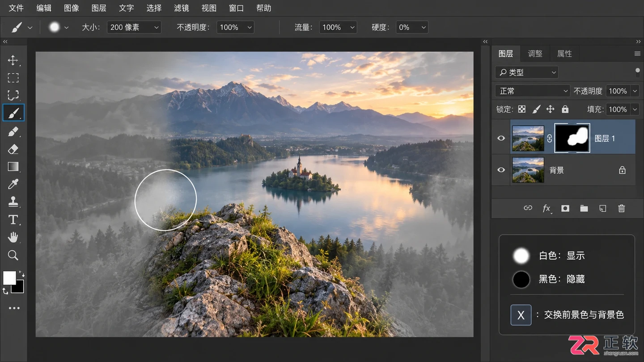Open the 硬度 hardness dropdown
Viewport: 644px width, 362px height.
pyautogui.click(x=411, y=27)
